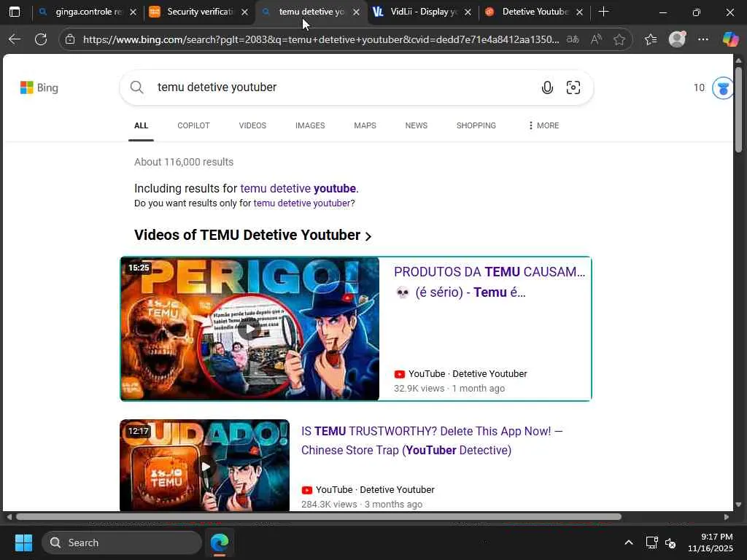Click the scroll-down arrow of page
747x560 pixels.
pyautogui.click(x=738, y=505)
